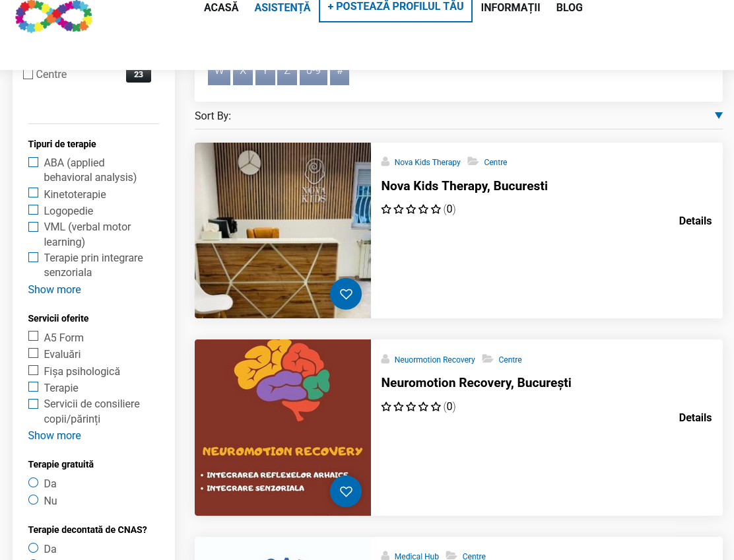
Task: Check the Logopedie therapy filter
Action: 33,210
